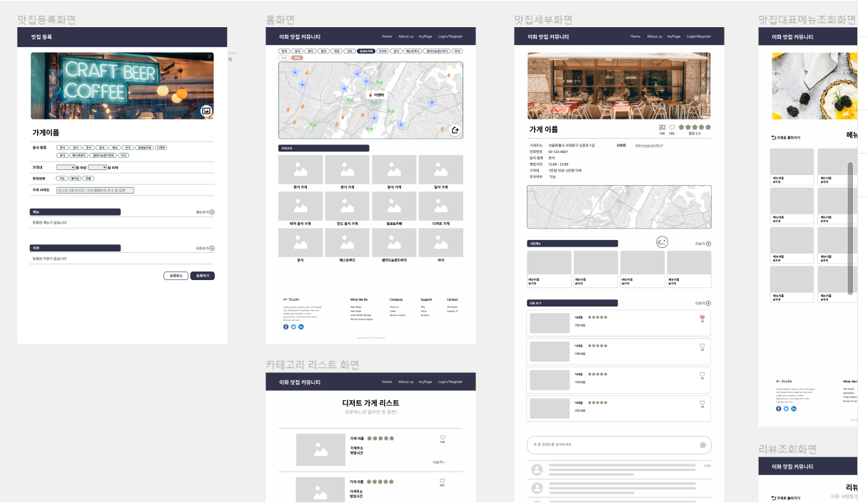
Task: Click the restaurant terrace photo in detail screen
Action: point(619,85)
